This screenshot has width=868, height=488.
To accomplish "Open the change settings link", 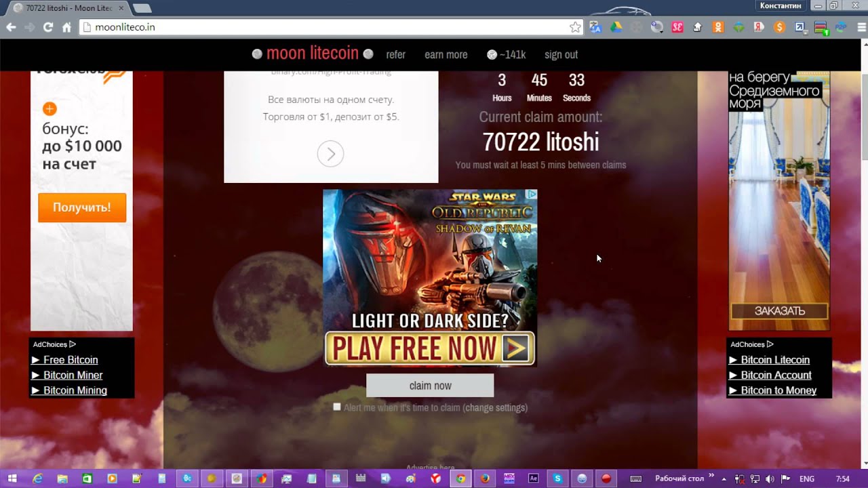I will tap(495, 407).
